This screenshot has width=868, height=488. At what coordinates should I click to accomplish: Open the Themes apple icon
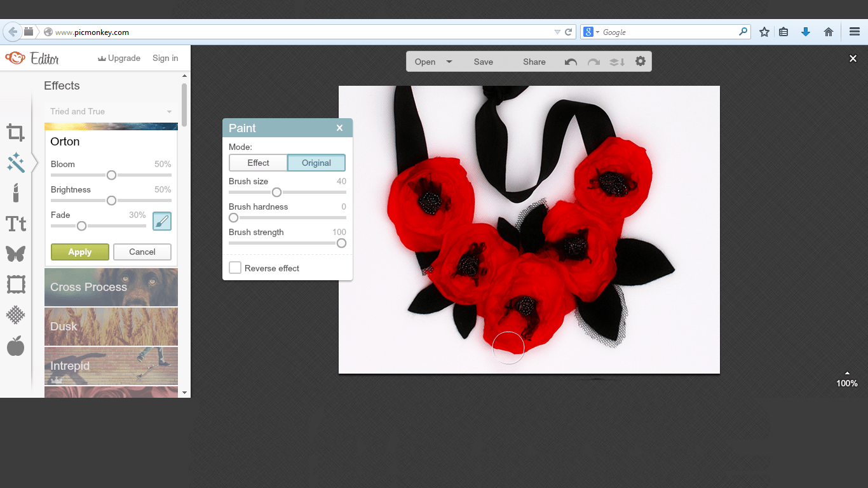pos(16,346)
